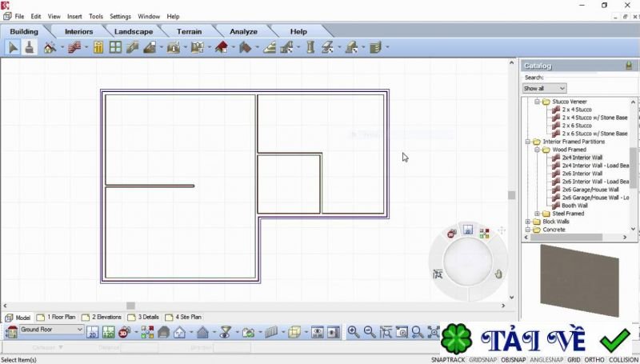The height and width of the screenshot is (364, 640).
Task: Pick the yellow Door tool
Action: tap(98, 47)
